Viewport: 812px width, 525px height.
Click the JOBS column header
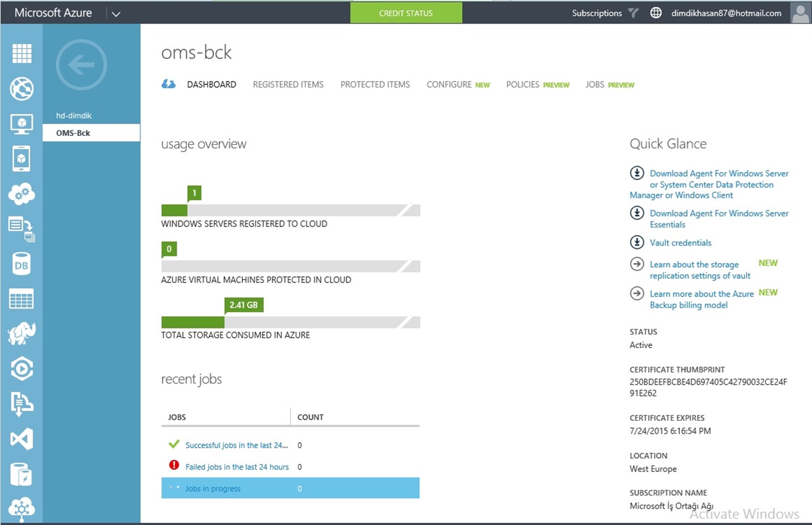(x=177, y=417)
